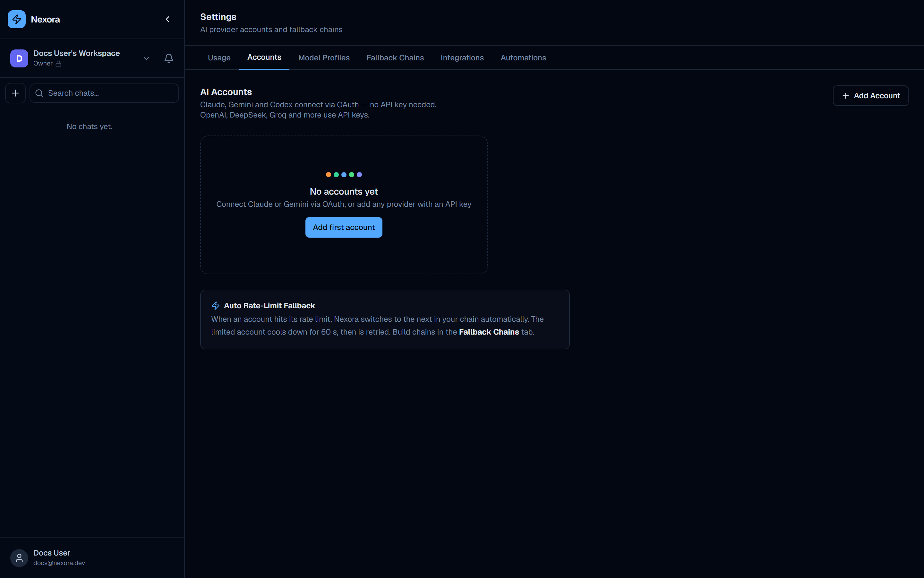
Task: Click the Nexora lightning bolt logo
Action: [x=16, y=19]
